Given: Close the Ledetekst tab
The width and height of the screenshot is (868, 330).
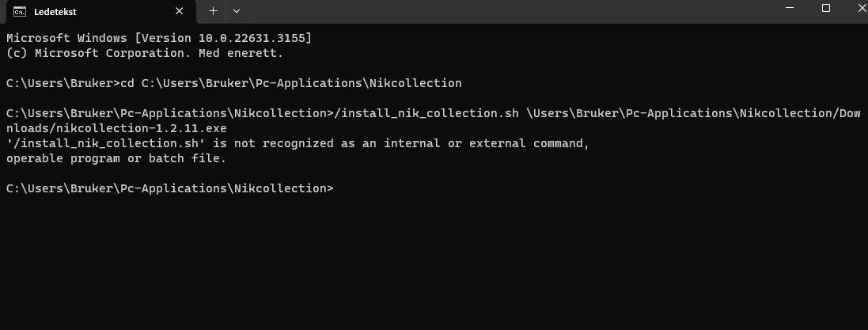Looking at the screenshot, I should [181, 11].
